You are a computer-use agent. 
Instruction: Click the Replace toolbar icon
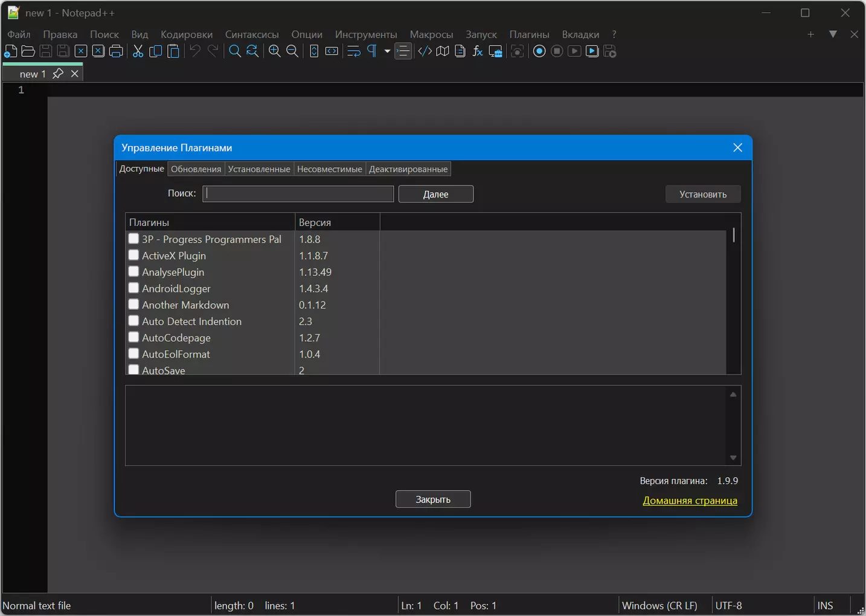click(252, 51)
